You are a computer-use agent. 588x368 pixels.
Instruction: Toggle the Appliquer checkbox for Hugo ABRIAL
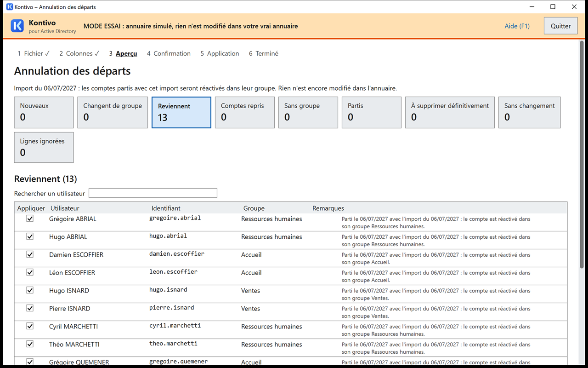click(x=30, y=237)
